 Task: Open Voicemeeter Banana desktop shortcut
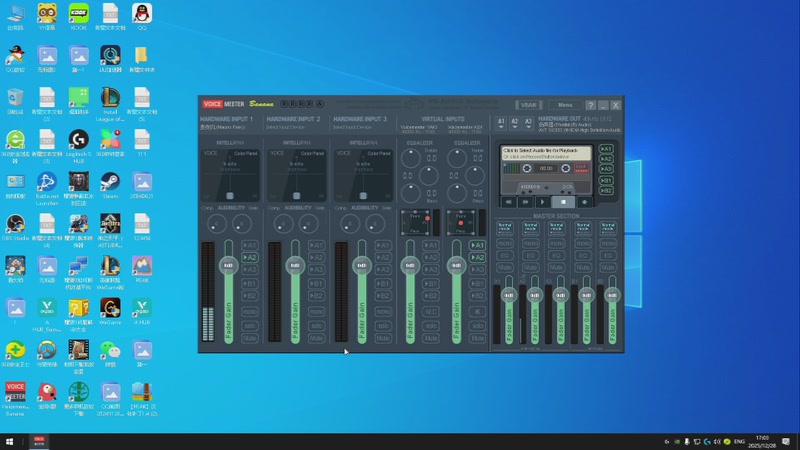(15, 399)
